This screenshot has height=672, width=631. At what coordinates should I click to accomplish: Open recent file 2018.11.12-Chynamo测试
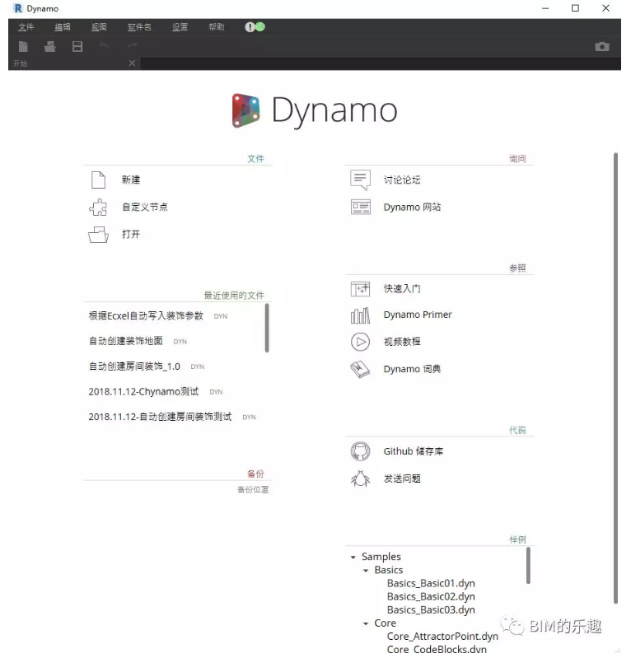[143, 392]
